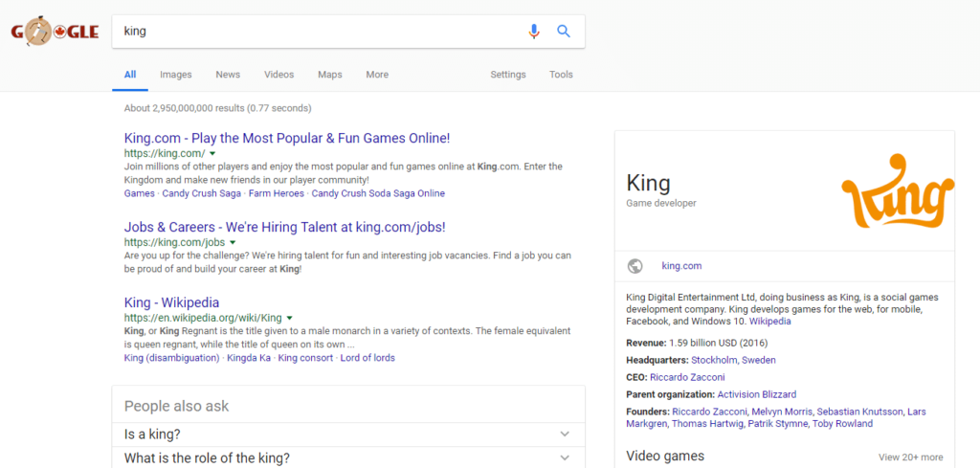Click founder Sebastian Knutsson link
This screenshot has width=980, height=468.
pyautogui.click(x=860, y=412)
